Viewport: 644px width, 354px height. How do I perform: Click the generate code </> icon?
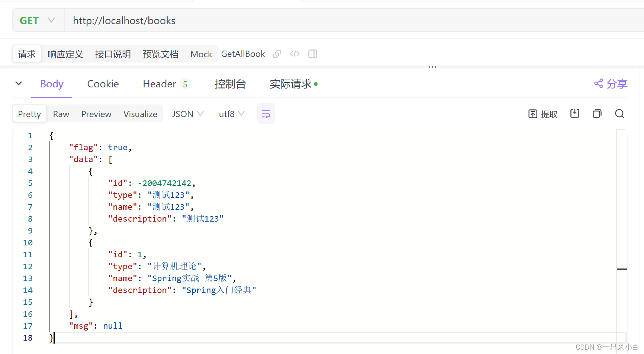pyautogui.click(x=294, y=54)
